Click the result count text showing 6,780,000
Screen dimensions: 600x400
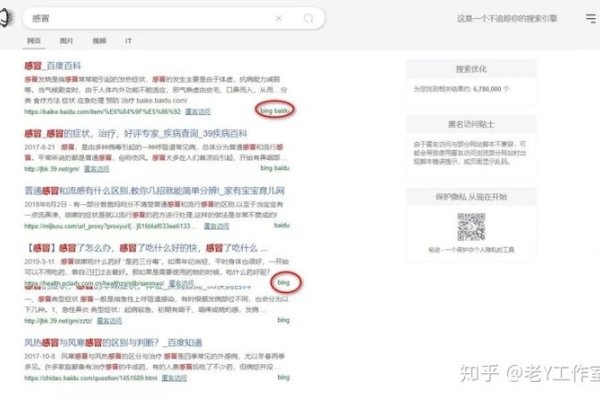(461, 89)
